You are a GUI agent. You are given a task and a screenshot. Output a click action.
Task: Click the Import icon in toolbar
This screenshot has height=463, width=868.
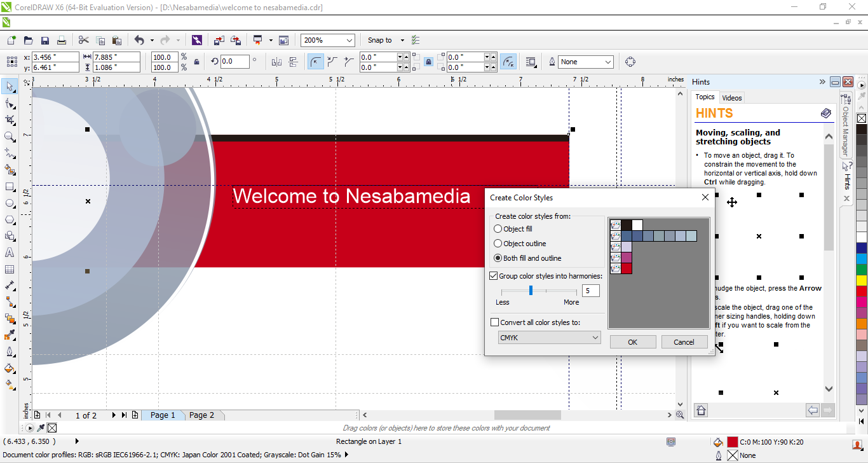point(219,40)
